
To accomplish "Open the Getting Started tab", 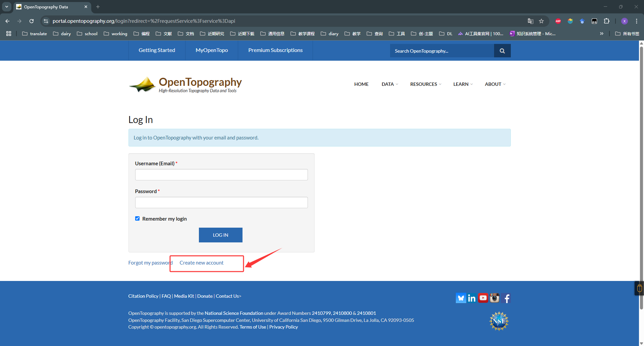I will (x=157, y=50).
